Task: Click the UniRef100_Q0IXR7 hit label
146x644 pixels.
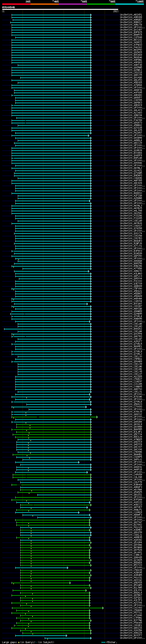Action: 131,30
